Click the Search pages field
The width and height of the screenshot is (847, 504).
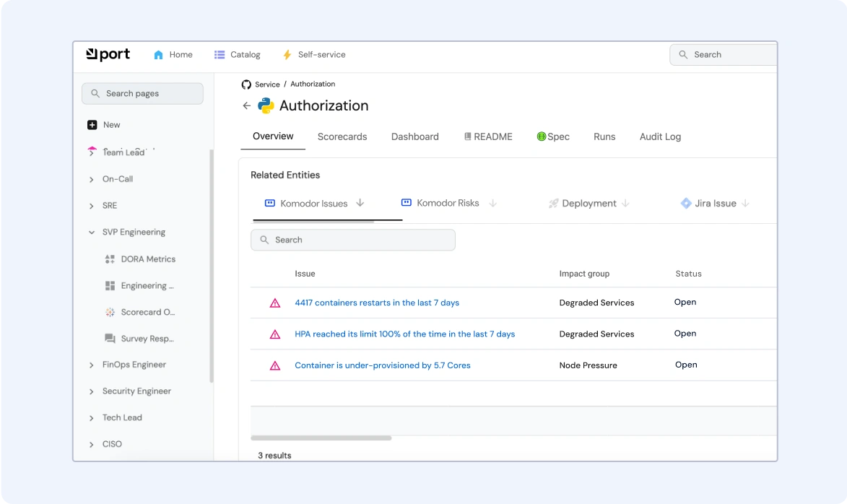(x=142, y=93)
